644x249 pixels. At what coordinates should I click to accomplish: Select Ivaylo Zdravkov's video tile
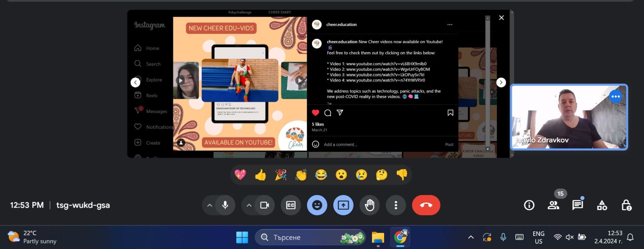[569, 117]
